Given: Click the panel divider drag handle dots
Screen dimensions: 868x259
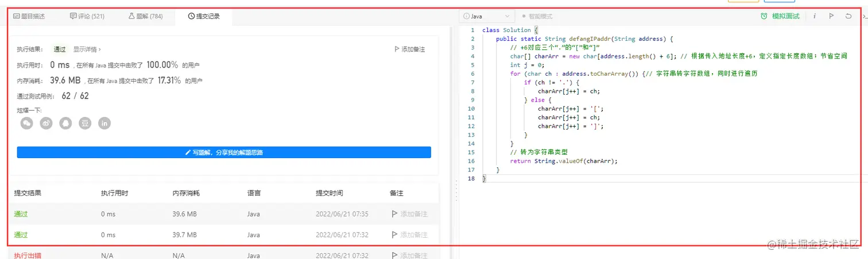Looking at the screenshot, I should 456,190.
